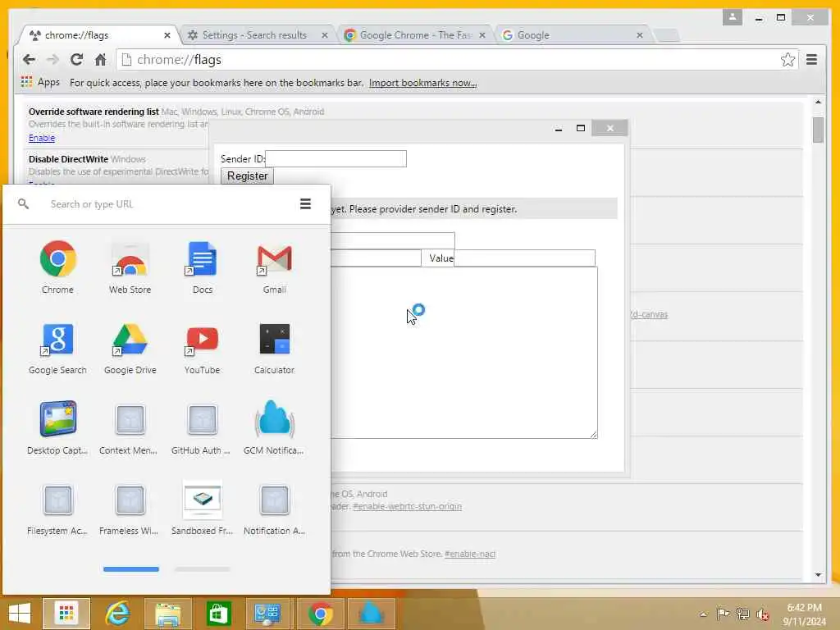The height and width of the screenshot is (630, 840).
Task: Reload the chrome://flags page
Action: (76, 59)
